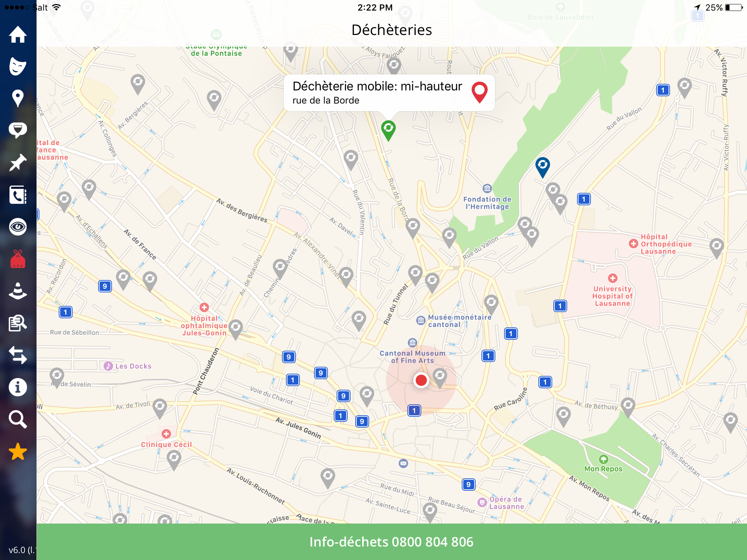The width and height of the screenshot is (747, 560).
Task: Tap grey recycling pin on Av. Alexandre-Vinet
Action: tap(346, 277)
